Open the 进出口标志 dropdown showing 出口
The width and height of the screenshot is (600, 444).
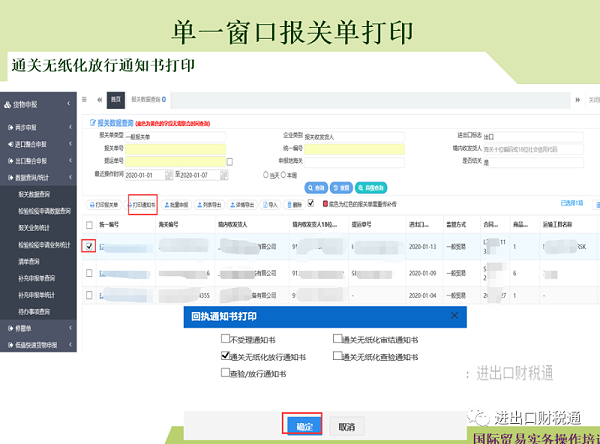(533, 137)
